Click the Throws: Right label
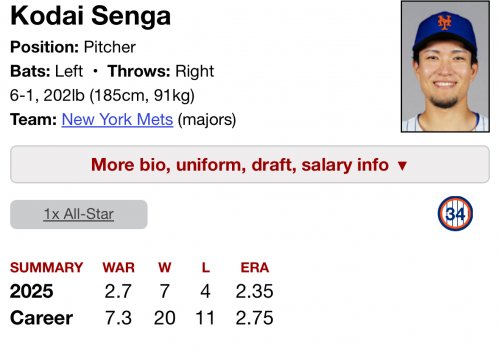 point(161,71)
